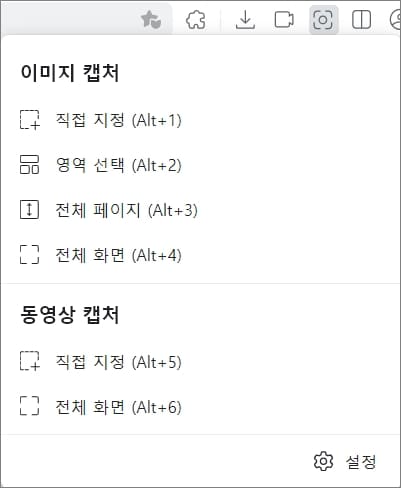Click the bookmark star icon in address bar
The image size is (401, 488).
(x=151, y=20)
